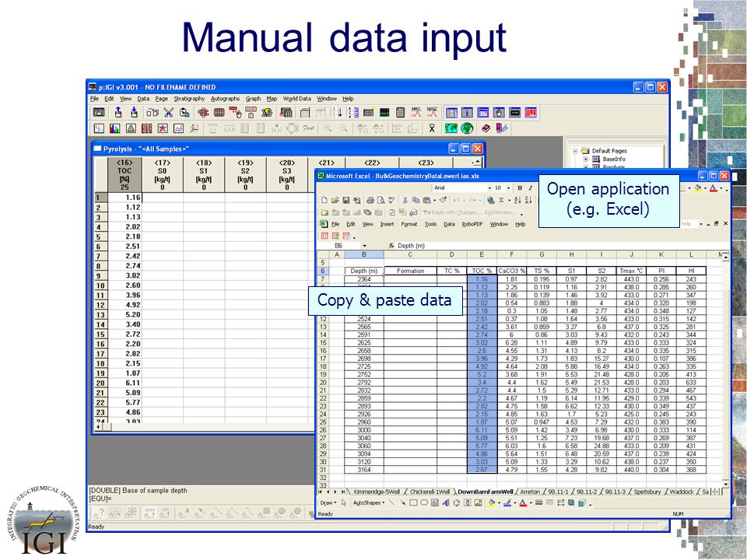Screen dimensions: 747x560
Task: Click the histogram graph icon in p:IGI toolbar
Action: coord(115,128)
